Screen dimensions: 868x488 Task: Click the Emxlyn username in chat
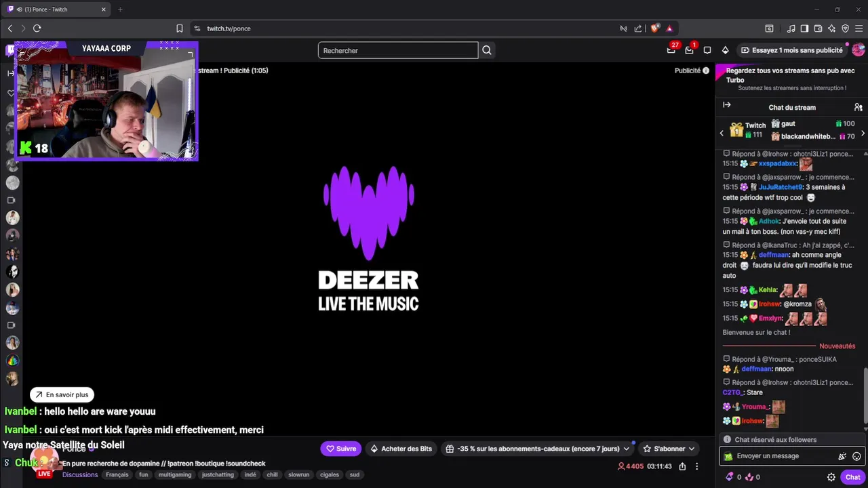(x=770, y=319)
